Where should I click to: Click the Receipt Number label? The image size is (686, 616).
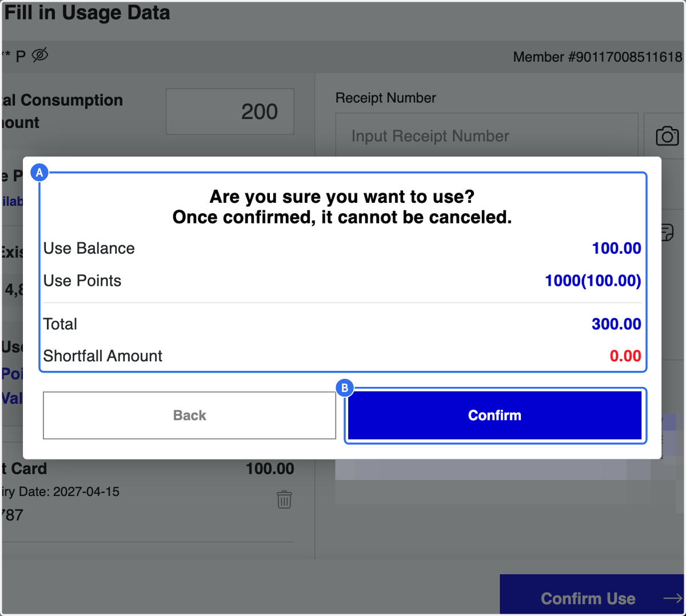(386, 98)
